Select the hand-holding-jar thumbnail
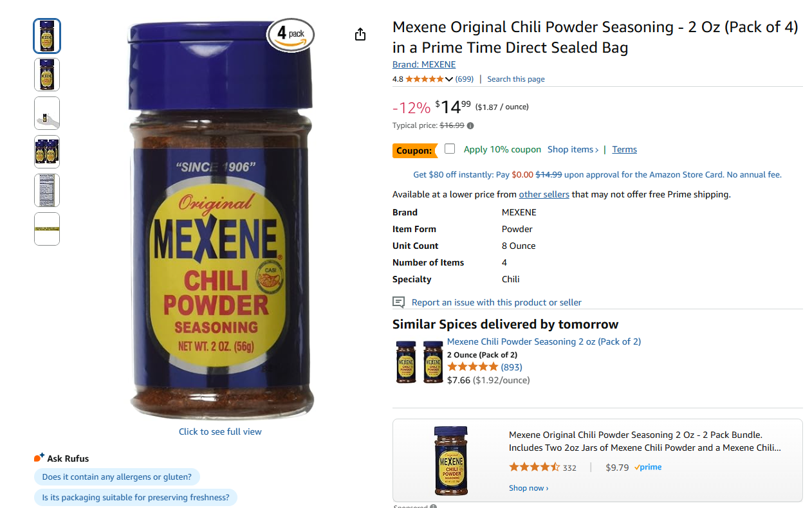The height and width of the screenshot is (508, 812). [47, 113]
